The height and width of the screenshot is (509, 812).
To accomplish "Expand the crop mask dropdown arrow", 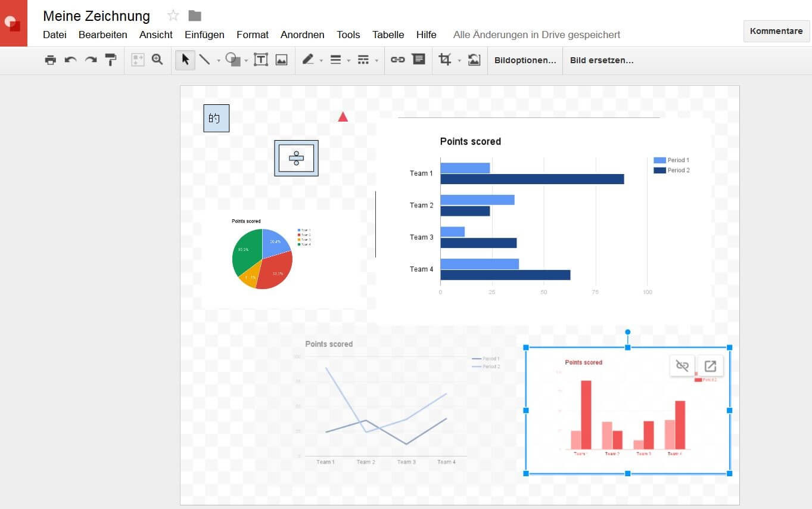I will pos(459,60).
